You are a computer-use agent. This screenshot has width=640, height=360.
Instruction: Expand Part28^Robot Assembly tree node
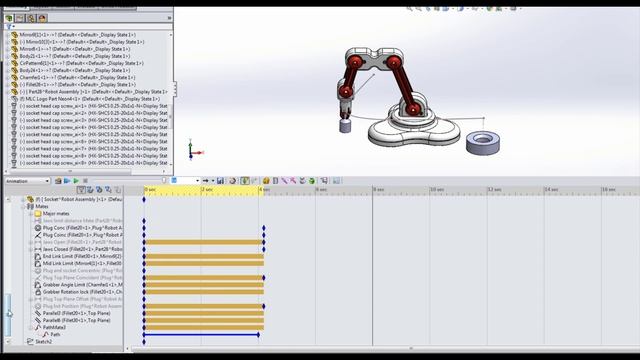pyautogui.click(x=7, y=92)
